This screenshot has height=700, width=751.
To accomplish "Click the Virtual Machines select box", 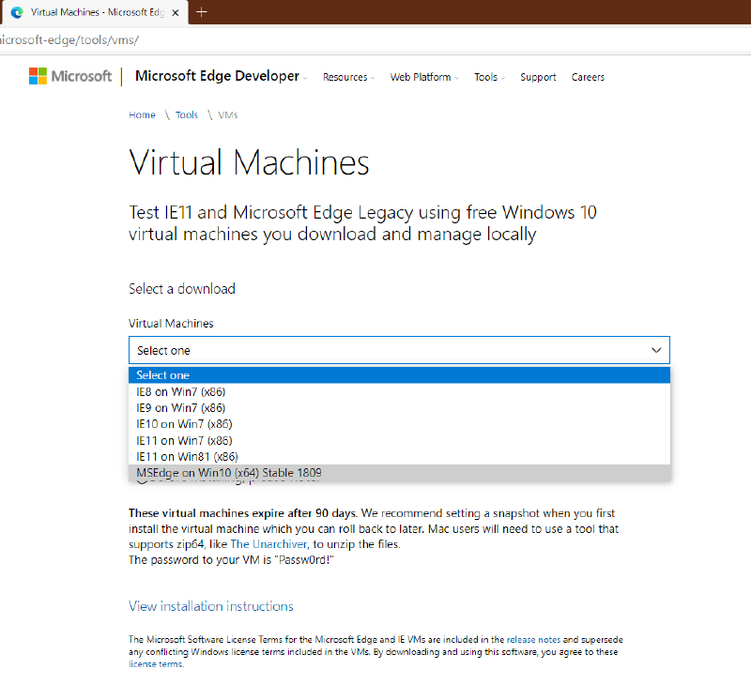I will tap(399, 350).
